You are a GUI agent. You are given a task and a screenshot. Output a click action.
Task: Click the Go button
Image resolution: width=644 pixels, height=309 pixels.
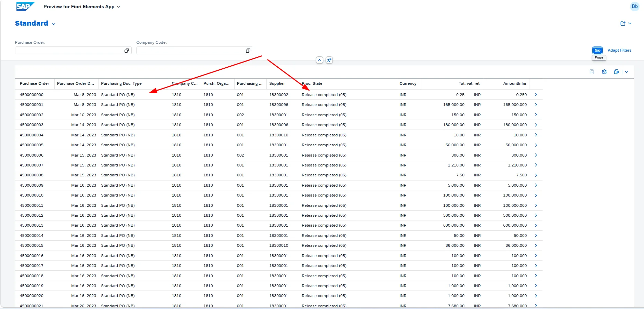point(597,50)
